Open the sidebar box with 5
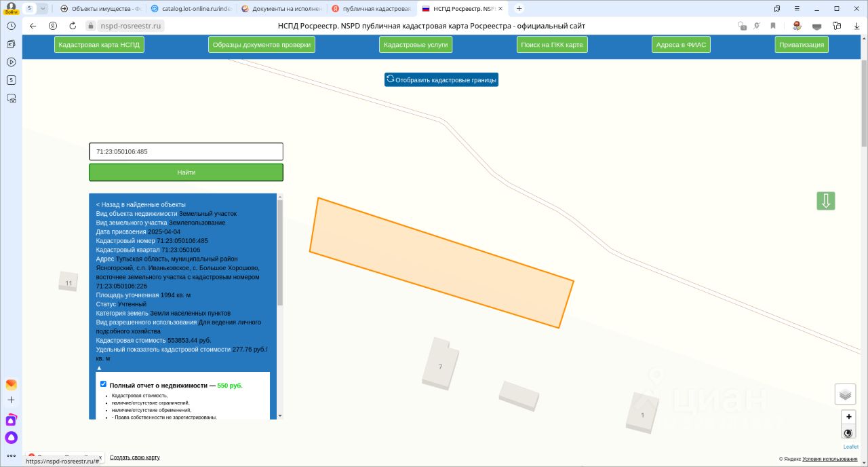This screenshot has width=868, height=467. [11, 80]
